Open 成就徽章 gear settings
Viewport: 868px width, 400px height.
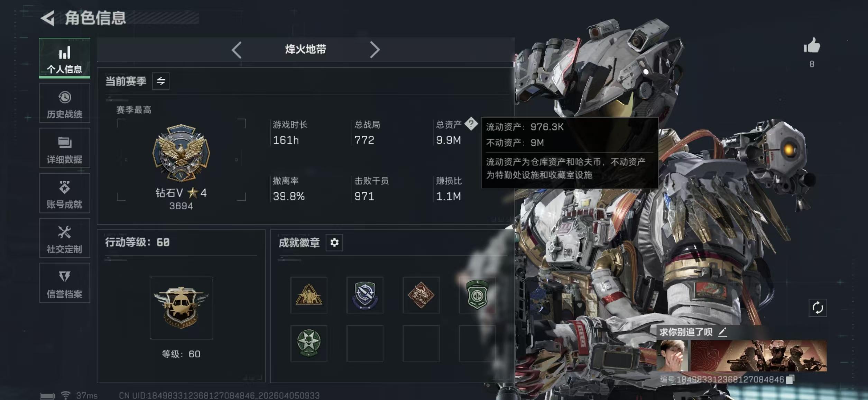[334, 243]
